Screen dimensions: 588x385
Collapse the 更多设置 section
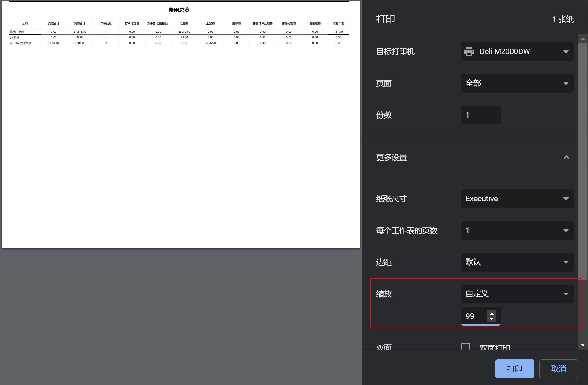pyautogui.click(x=566, y=158)
